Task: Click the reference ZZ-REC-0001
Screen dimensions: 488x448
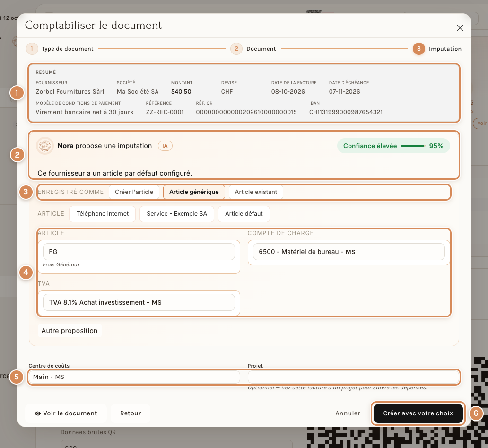Action: coord(165,112)
